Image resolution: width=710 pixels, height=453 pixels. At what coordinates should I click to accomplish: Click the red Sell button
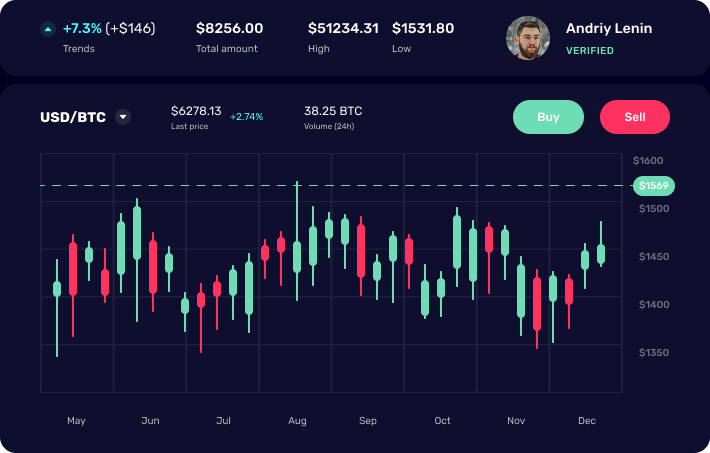[x=634, y=117]
